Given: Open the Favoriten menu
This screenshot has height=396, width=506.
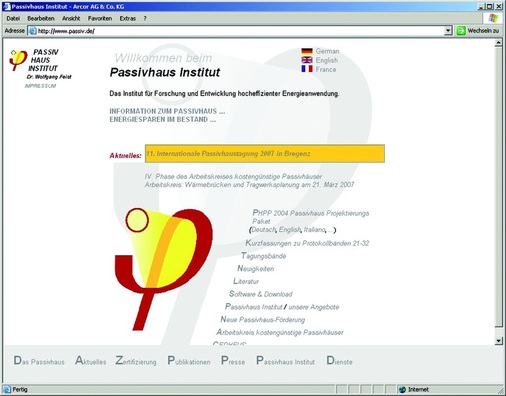Looking at the screenshot, I should click(100, 19).
